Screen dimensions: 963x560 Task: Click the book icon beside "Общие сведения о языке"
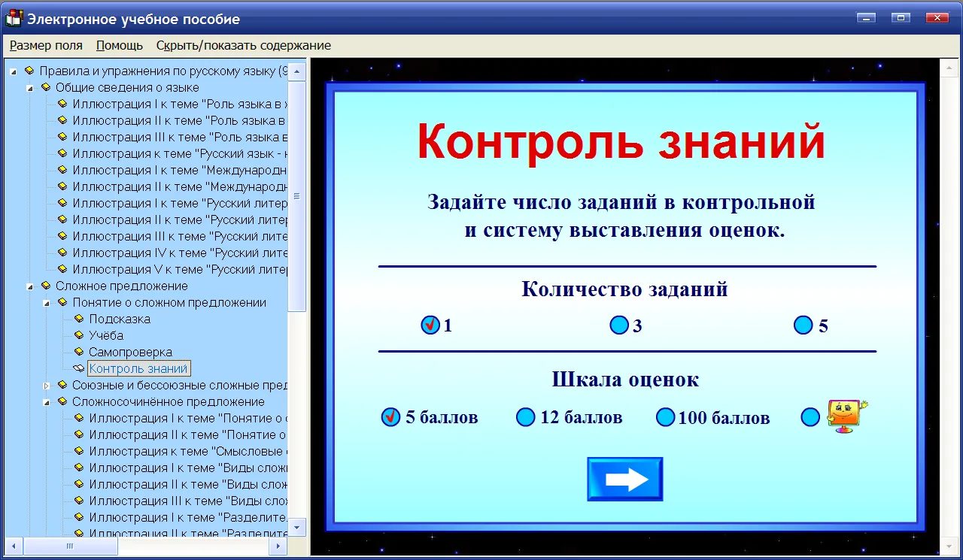coord(46,87)
